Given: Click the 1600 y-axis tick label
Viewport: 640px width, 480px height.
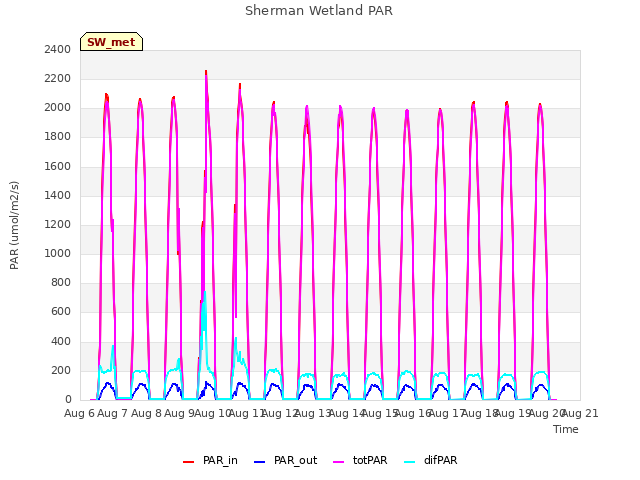Looking at the screenshot, I should point(58,167).
